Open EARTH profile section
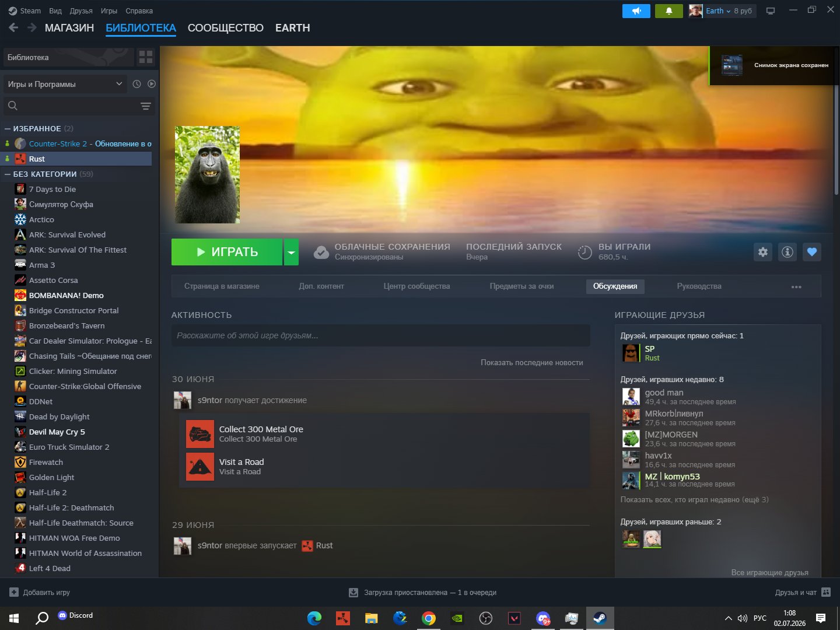The width and height of the screenshot is (840, 630). 293,28
